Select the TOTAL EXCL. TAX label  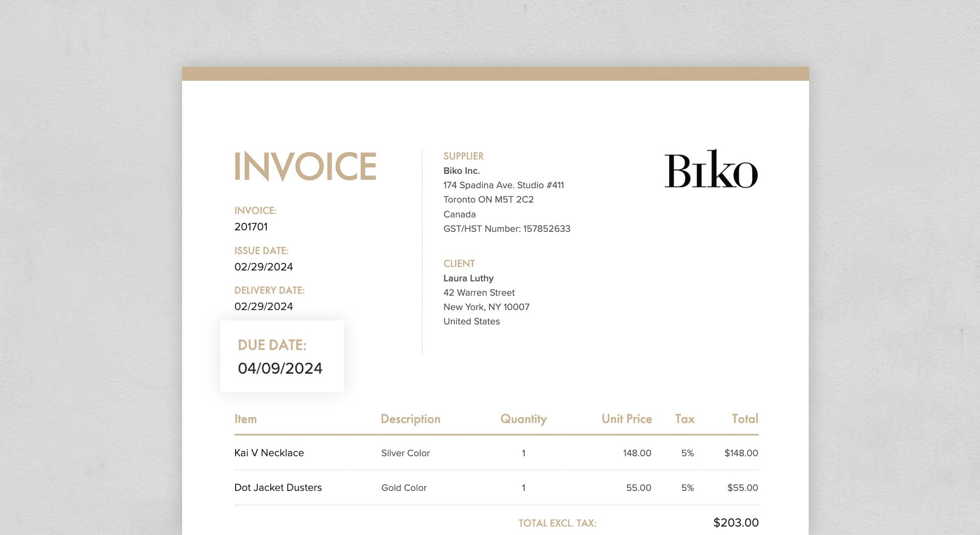[557, 523]
